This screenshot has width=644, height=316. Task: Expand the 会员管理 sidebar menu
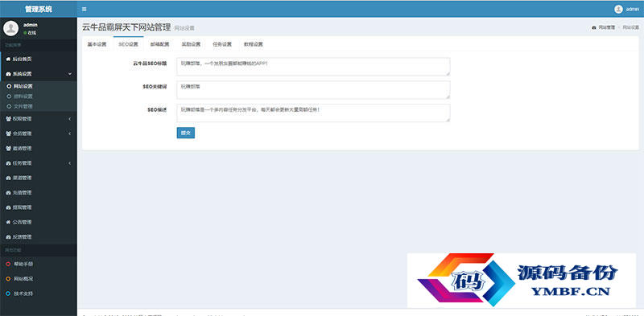38,133
